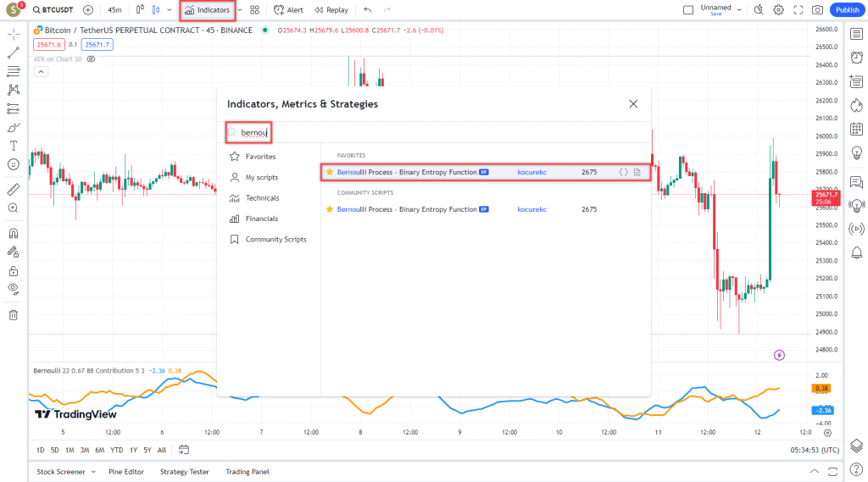Open kocurekc author in Favorites row
The width and height of the screenshot is (868, 482).
click(532, 172)
